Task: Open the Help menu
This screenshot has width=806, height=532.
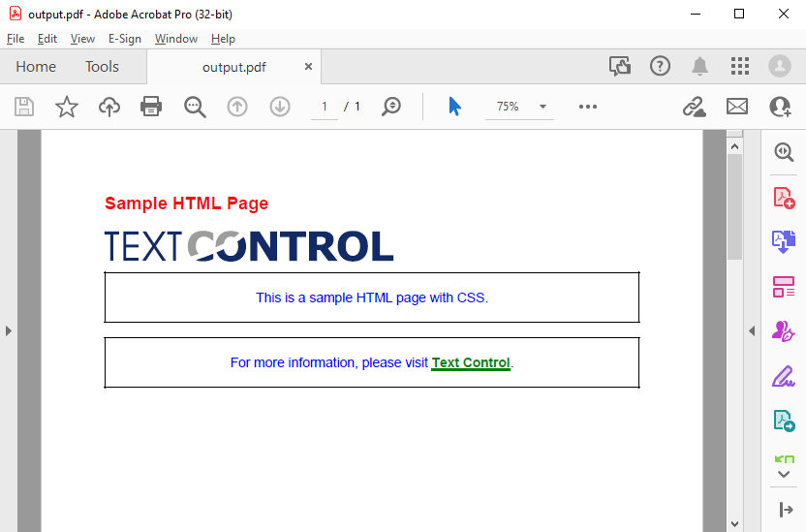Action: 223,39
